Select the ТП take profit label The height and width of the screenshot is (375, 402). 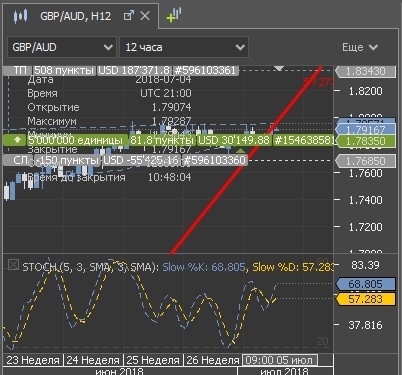point(20,70)
